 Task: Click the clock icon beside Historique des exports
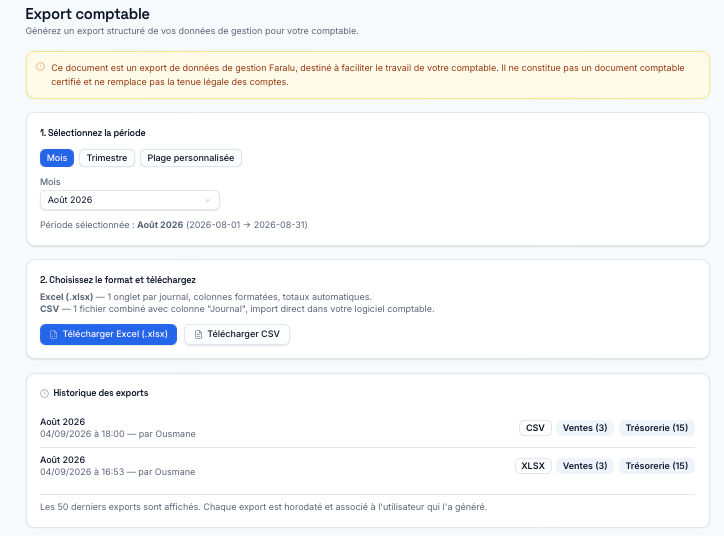[44, 393]
